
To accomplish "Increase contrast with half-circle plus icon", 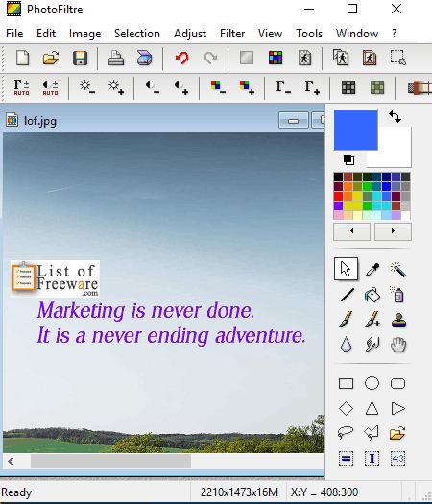I will pos(181,87).
